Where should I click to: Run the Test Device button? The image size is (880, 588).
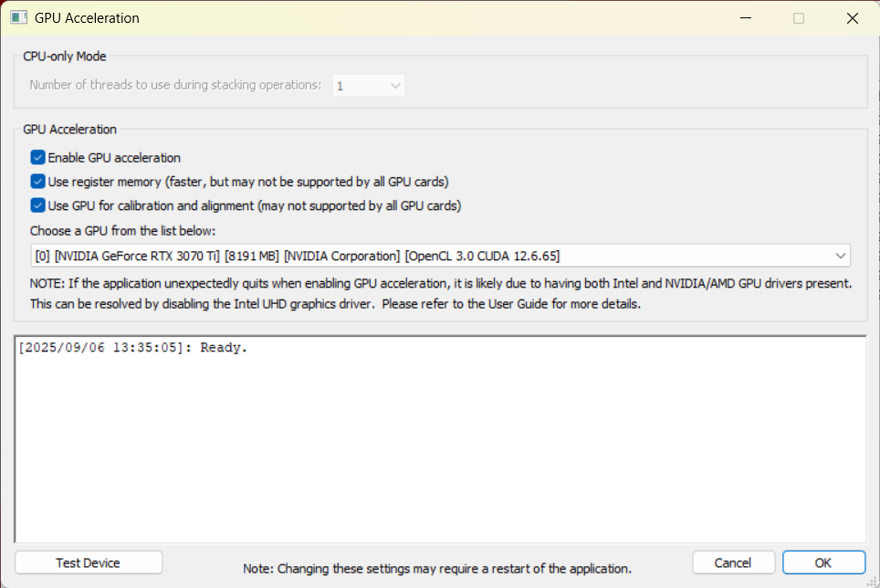tap(89, 562)
